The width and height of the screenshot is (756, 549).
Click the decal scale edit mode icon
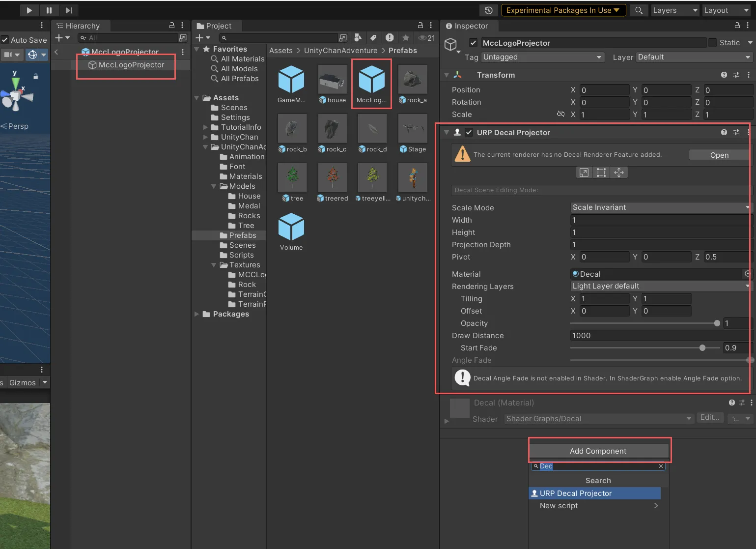pos(584,173)
